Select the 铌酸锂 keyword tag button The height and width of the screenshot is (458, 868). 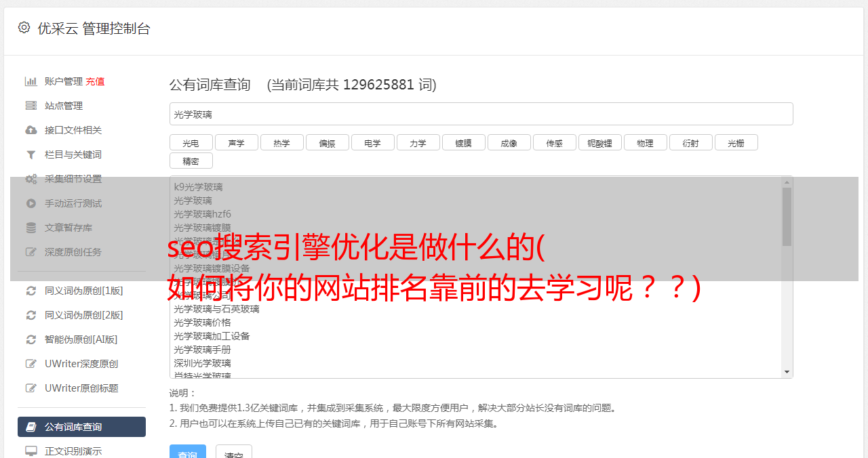600,142
